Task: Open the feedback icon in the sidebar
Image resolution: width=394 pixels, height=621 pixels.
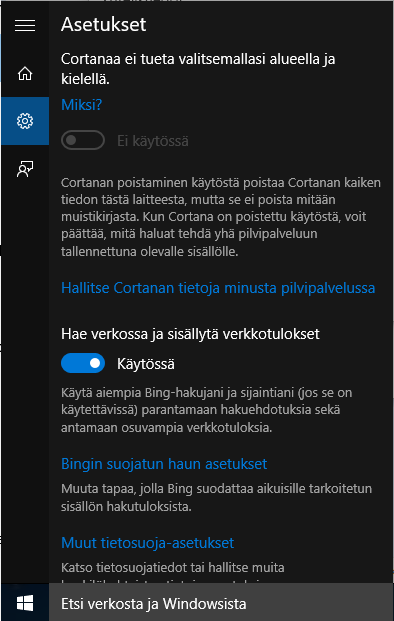Action: pyautogui.click(x=25, y=169)
